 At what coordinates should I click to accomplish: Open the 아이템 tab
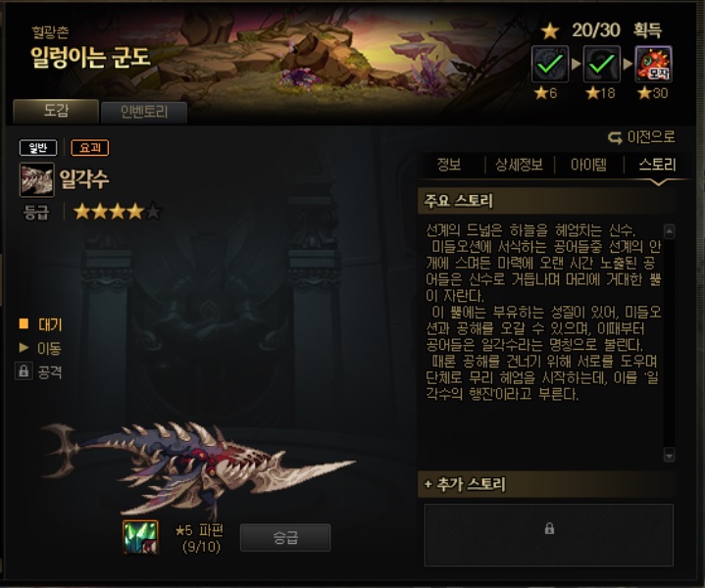click(588, 165)
